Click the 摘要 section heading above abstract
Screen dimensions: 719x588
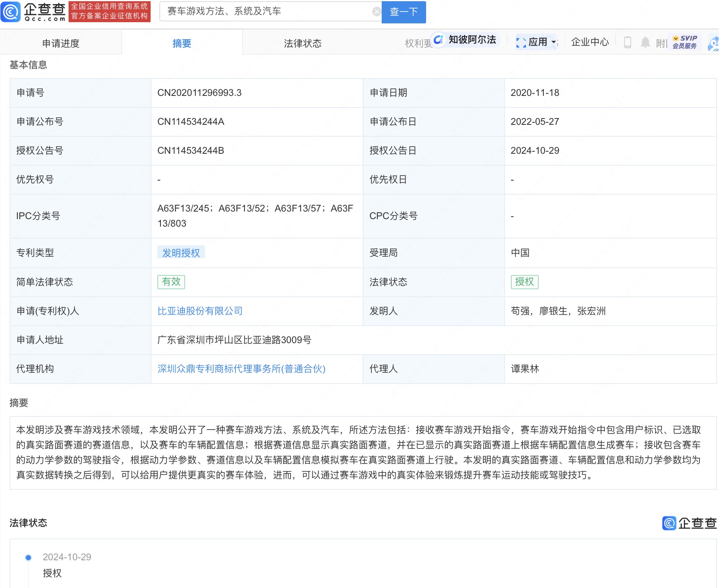coord(19,403)
